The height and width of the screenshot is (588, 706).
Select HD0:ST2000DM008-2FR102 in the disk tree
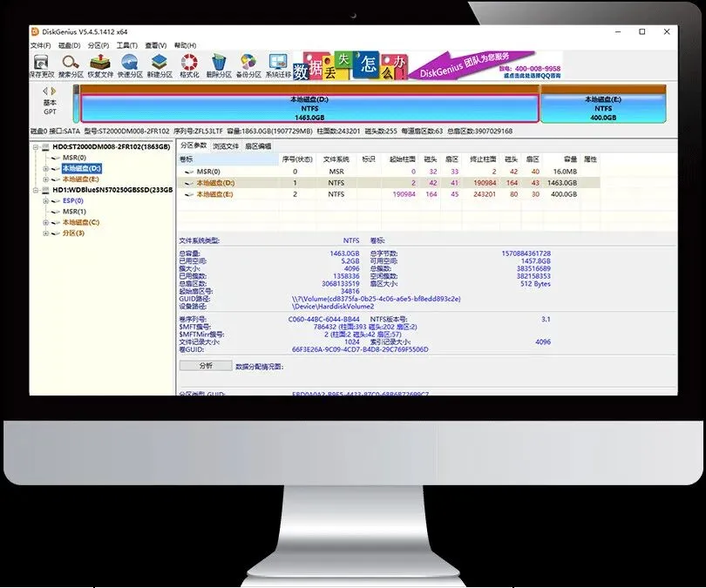point(112,146)
